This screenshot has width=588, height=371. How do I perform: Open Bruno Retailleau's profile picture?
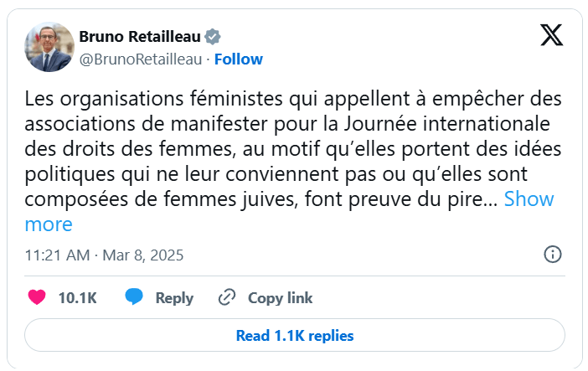(x=49, y=47)
